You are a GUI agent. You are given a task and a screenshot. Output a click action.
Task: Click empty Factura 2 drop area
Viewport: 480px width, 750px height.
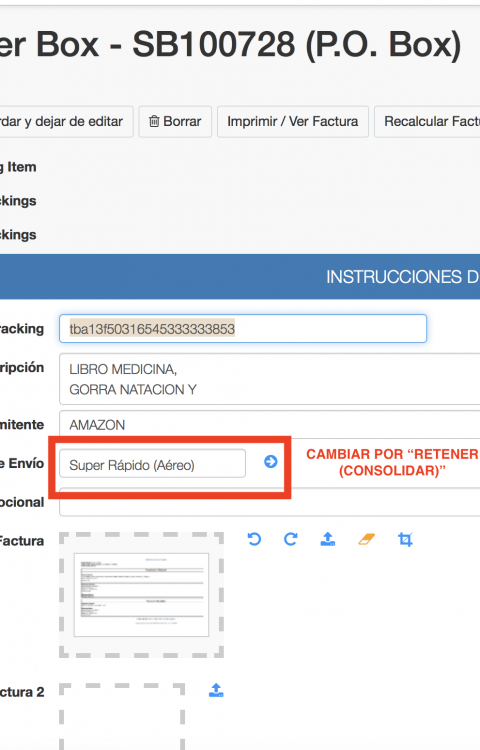(x=122, y=717)
